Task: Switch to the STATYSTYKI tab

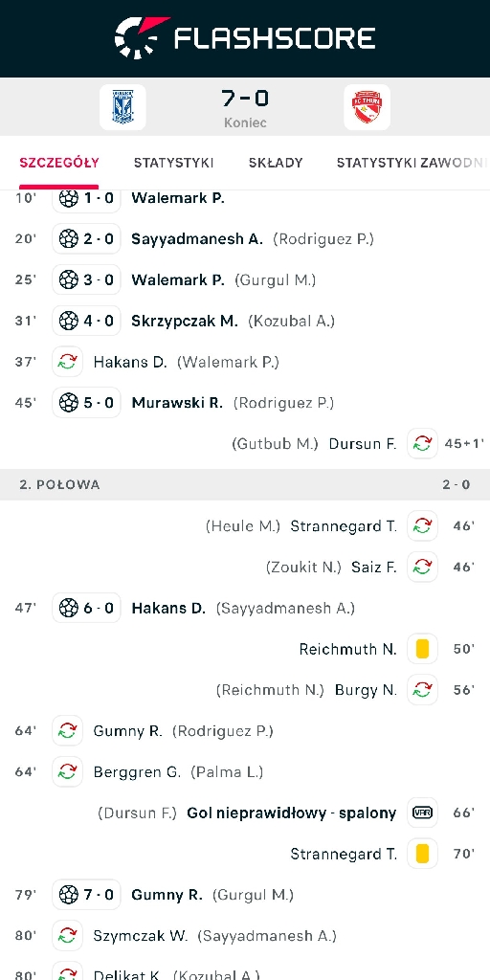Action: click(x=174, y=163)
